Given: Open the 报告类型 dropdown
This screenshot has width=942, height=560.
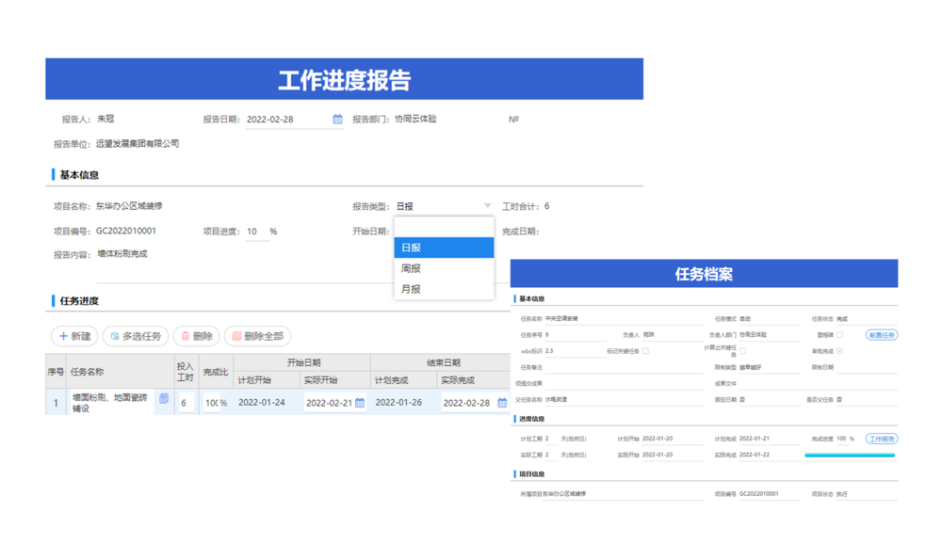Looking at the screenshot, I should (x=487, y=204).
